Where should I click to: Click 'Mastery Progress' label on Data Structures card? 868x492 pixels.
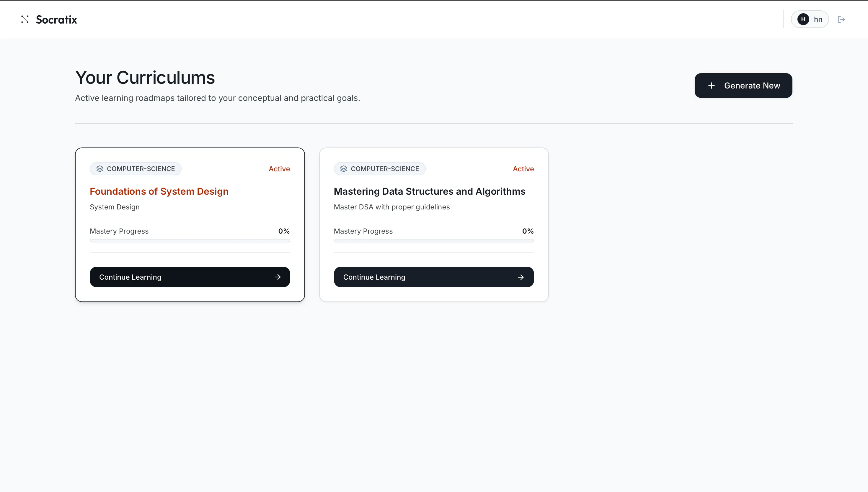coord(363,231)
